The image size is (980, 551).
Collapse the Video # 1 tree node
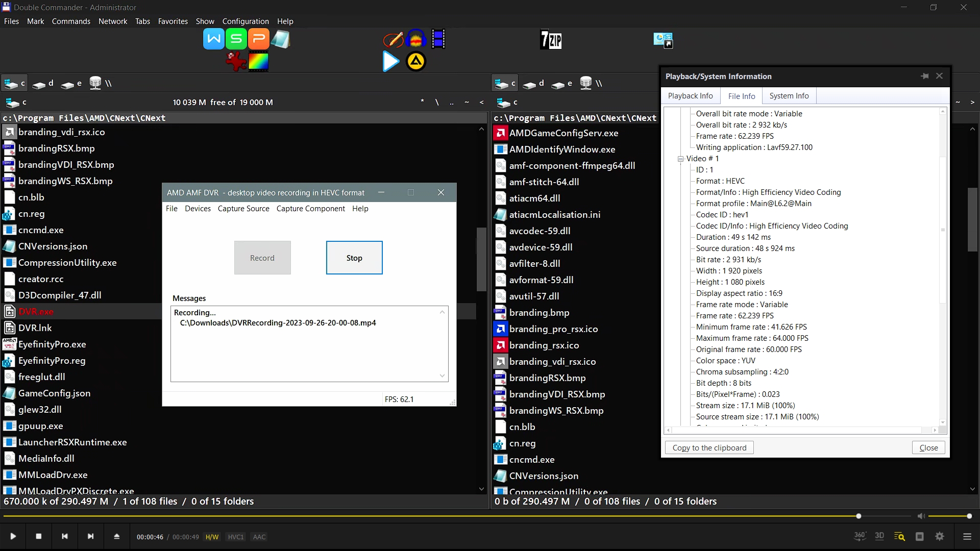coord(681,159)
